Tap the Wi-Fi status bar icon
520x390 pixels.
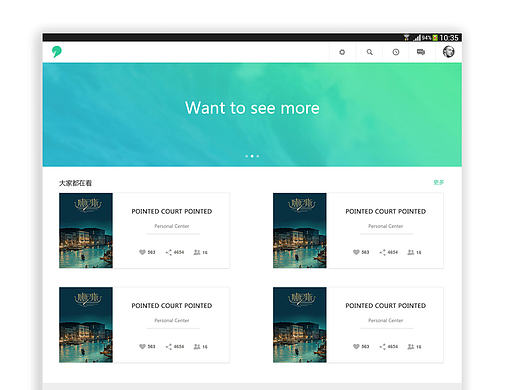[406, 38]
